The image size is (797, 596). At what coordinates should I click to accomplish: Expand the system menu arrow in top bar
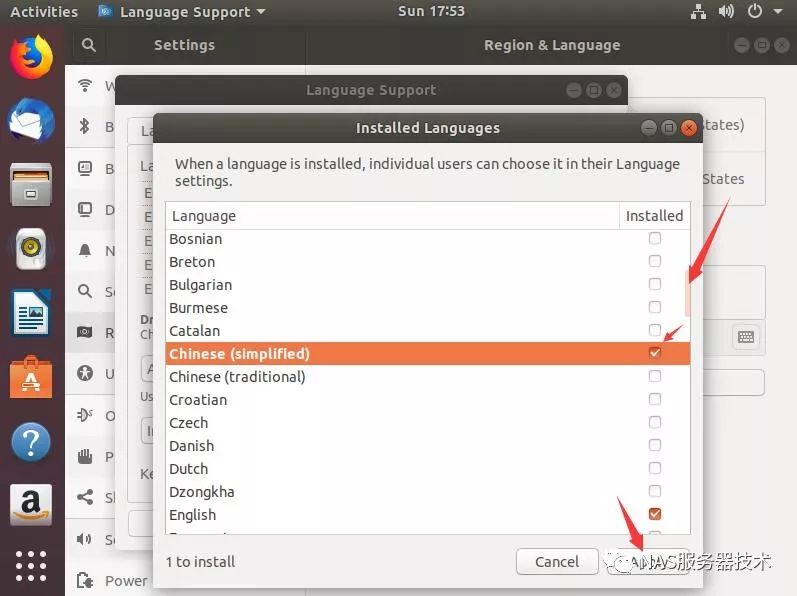click(778, 11)
